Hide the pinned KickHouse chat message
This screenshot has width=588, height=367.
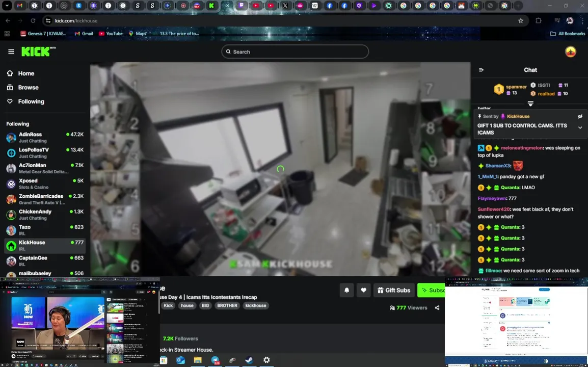point(580,116)
